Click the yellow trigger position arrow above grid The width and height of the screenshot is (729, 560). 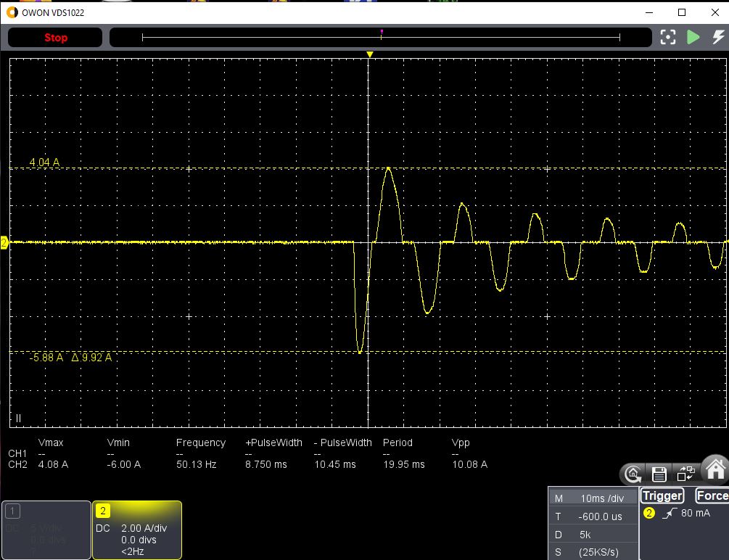(x=370, y=54)
